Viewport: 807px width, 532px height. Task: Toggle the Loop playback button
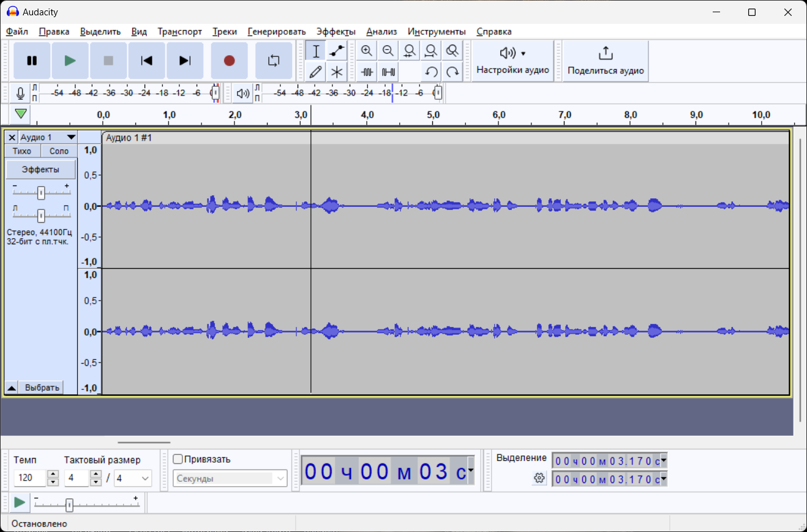point(273,61)
